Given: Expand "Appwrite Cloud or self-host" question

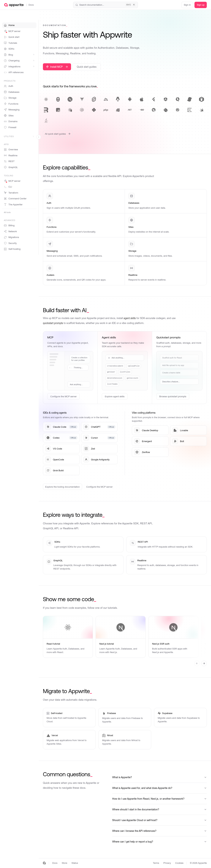Looking at the screenshot, I should pos(159,820).
